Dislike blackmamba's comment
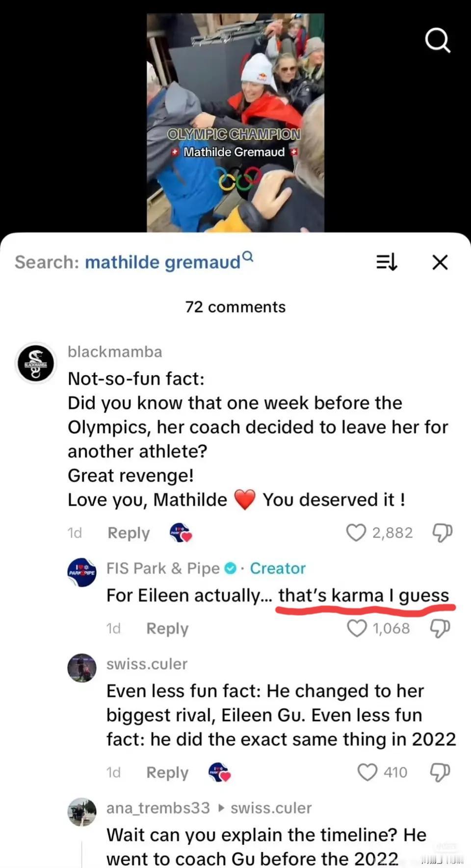 (442, 533)
